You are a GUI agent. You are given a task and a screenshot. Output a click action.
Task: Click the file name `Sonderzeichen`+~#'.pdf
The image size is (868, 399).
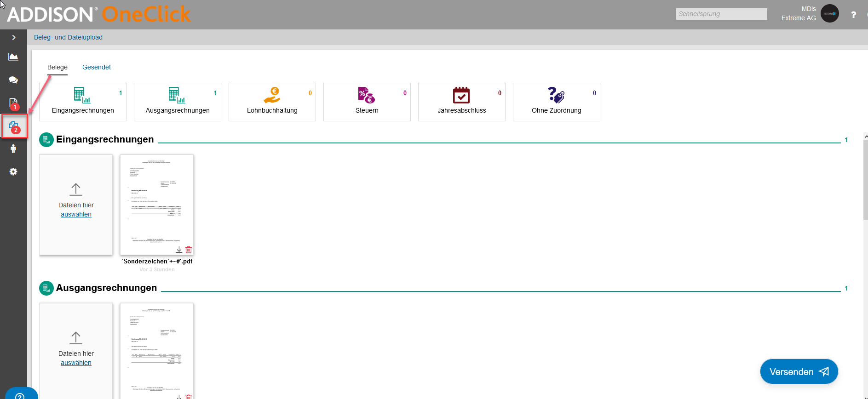pyautogui.click(x=157, y=261)
